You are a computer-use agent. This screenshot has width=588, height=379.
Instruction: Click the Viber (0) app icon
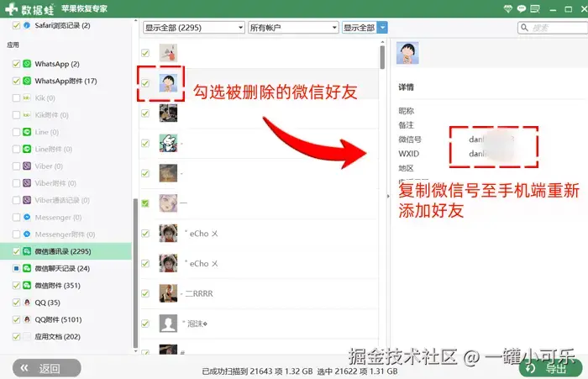(x=27, y=166)
